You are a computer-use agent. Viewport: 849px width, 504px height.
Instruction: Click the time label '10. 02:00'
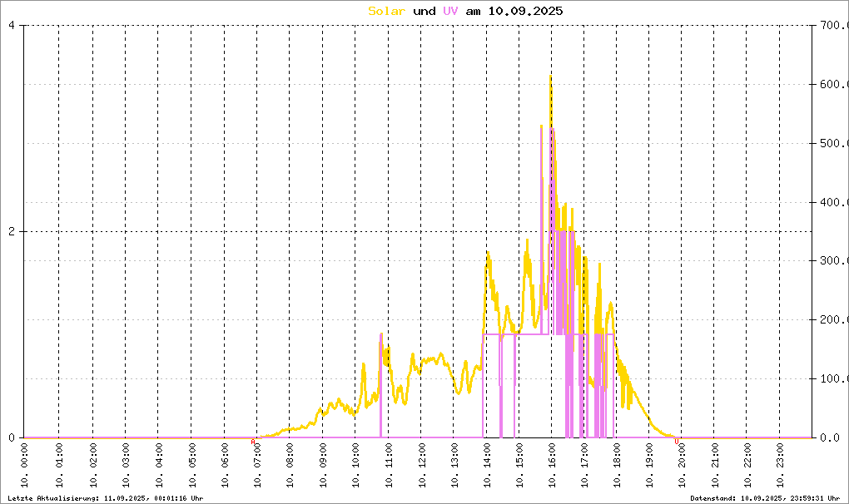click(94, 465)
